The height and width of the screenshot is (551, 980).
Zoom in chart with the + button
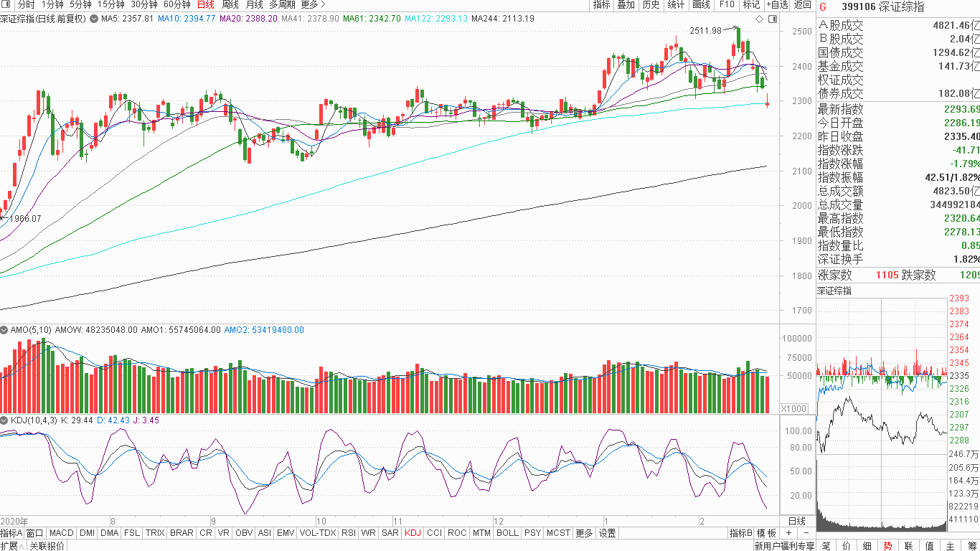pos(788,533)
